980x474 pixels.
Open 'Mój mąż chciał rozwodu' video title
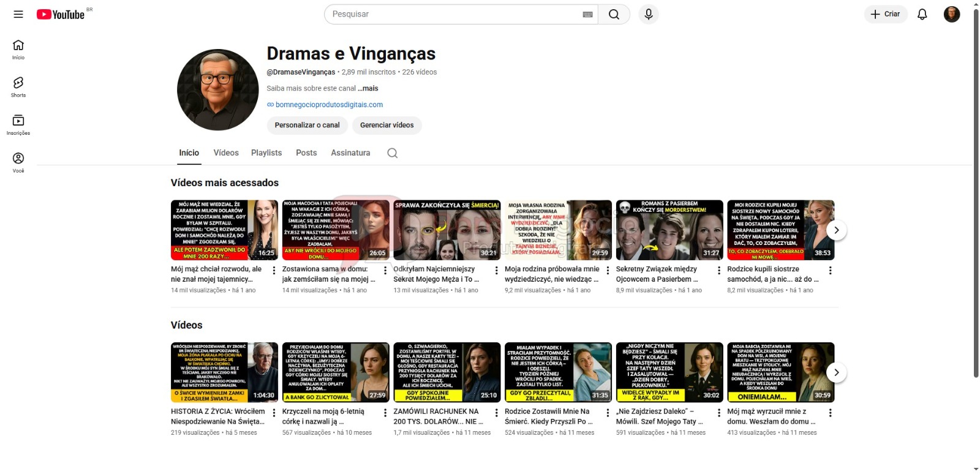pyautogui.click(x=217, y=274)
